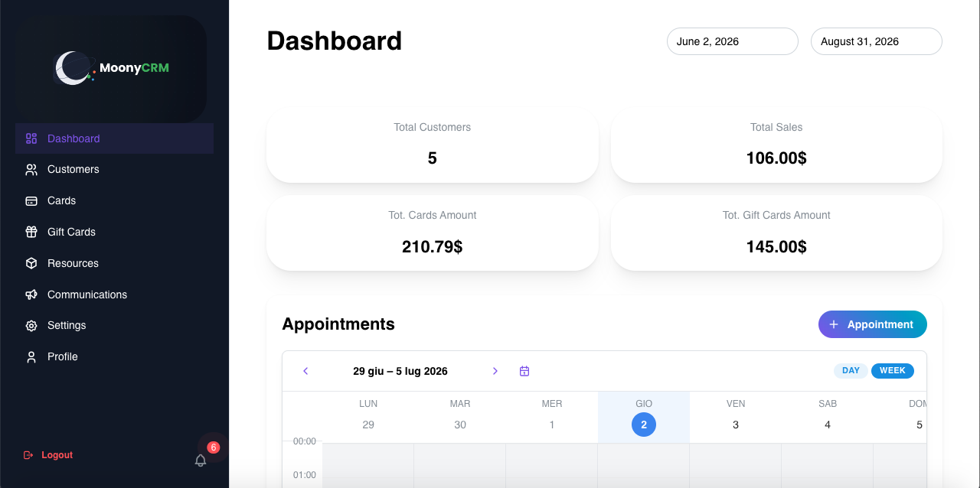Click the calendar today icon
The width and height of the screenshot is (980, 488).
(524, 371)
